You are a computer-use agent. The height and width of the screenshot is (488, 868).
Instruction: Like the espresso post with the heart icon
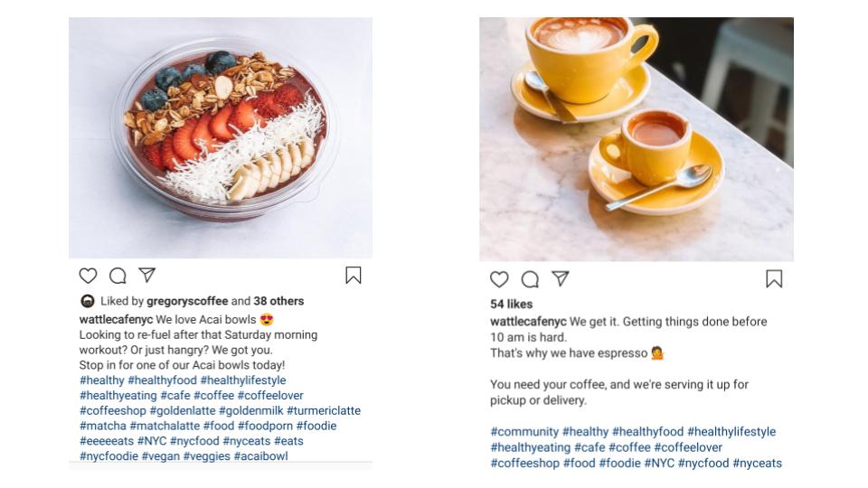499,279
